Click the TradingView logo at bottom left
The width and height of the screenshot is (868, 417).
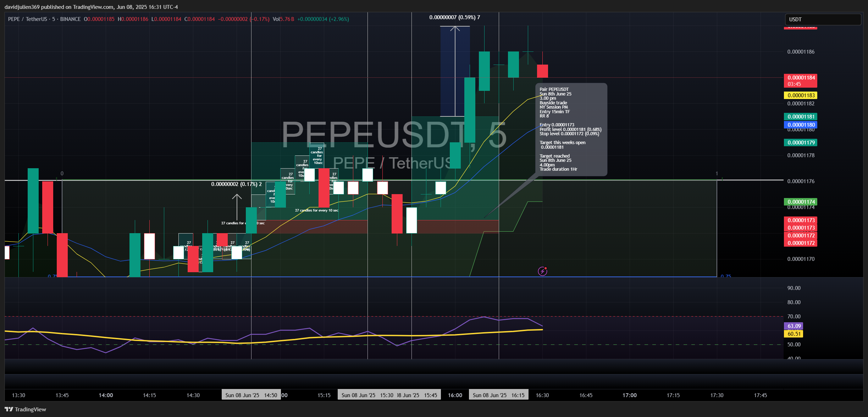coord(26,409)
